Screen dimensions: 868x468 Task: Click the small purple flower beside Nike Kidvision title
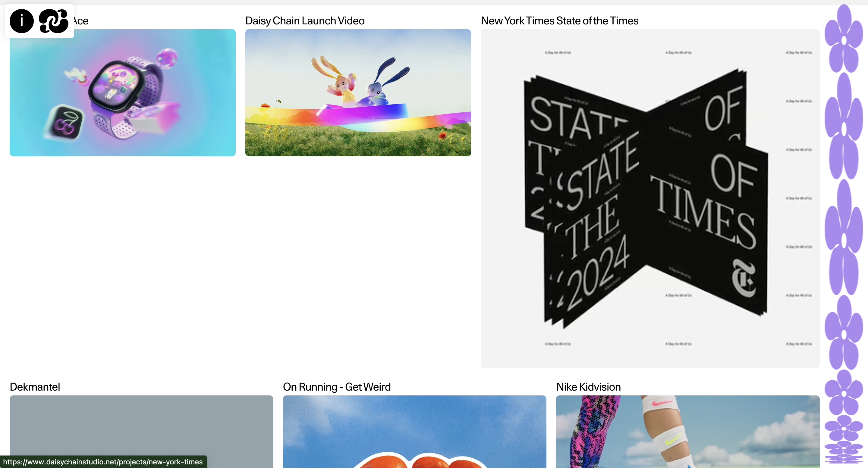point(844,392)
